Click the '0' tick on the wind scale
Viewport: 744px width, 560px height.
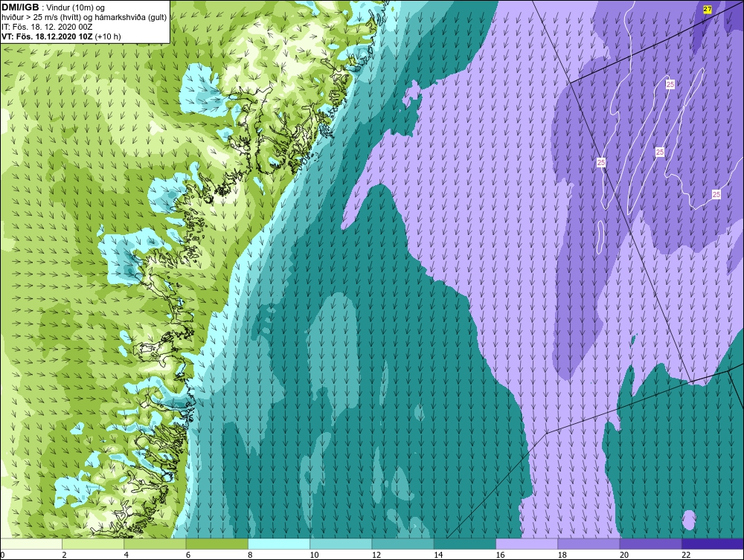[x=2, y=556]
